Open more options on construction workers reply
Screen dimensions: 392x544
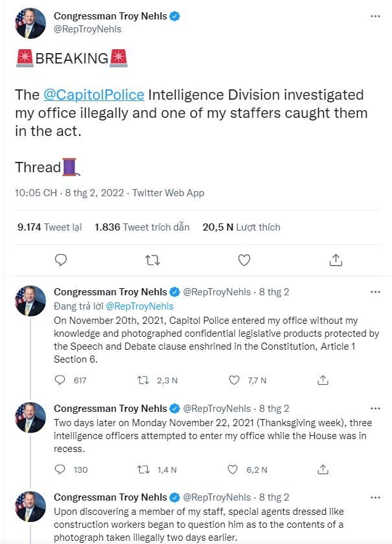coord(375,497)
